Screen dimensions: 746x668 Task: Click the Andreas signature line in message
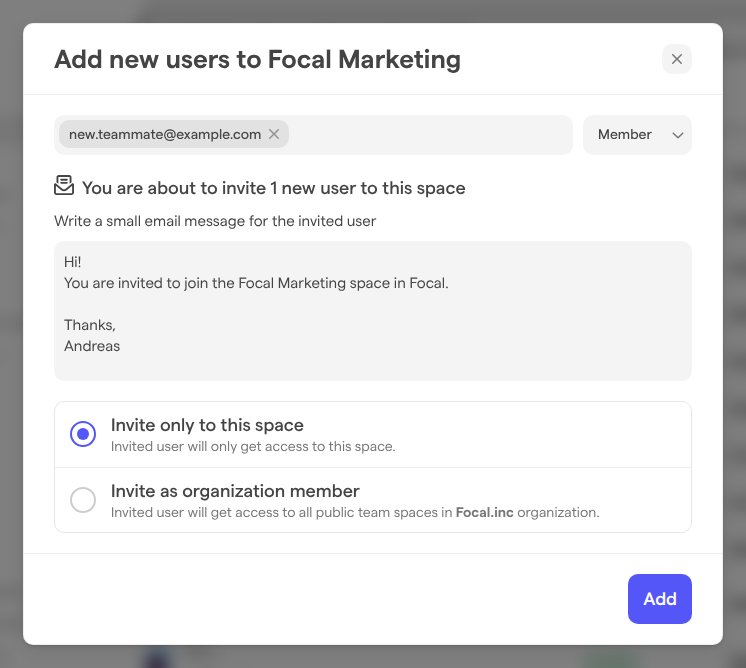tap(92, 346)
